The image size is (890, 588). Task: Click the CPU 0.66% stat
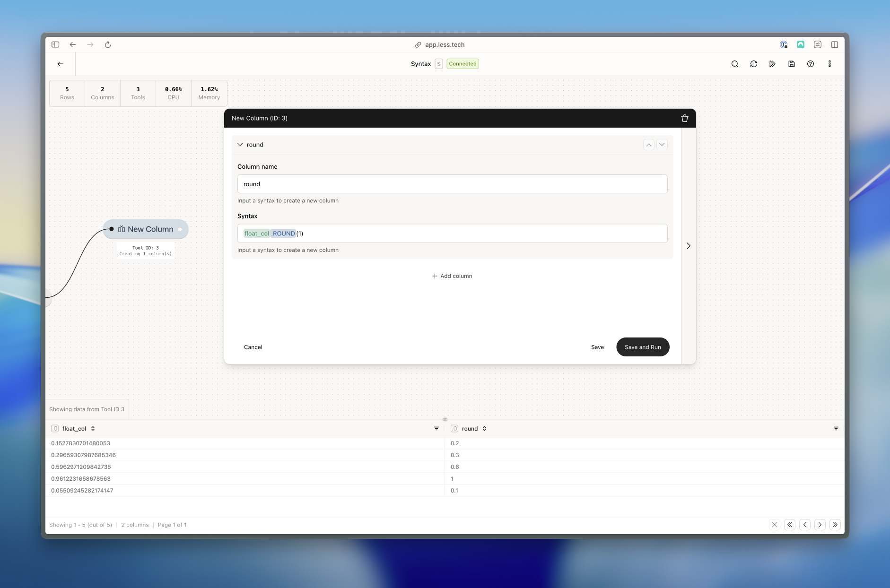(x=174, y=93)
